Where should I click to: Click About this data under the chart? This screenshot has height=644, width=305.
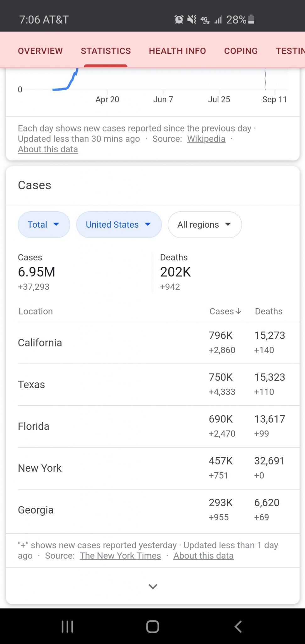pos(48,149)
